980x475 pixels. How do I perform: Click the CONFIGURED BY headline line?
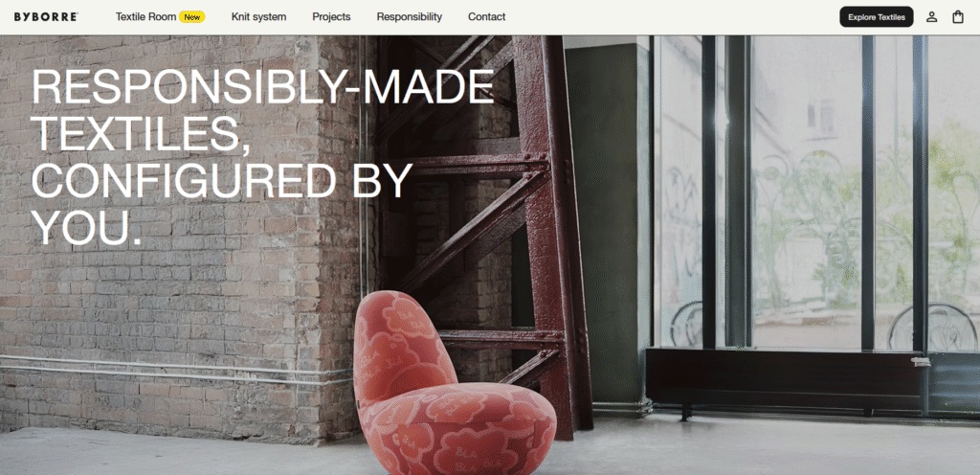click(x=222, y=180)
